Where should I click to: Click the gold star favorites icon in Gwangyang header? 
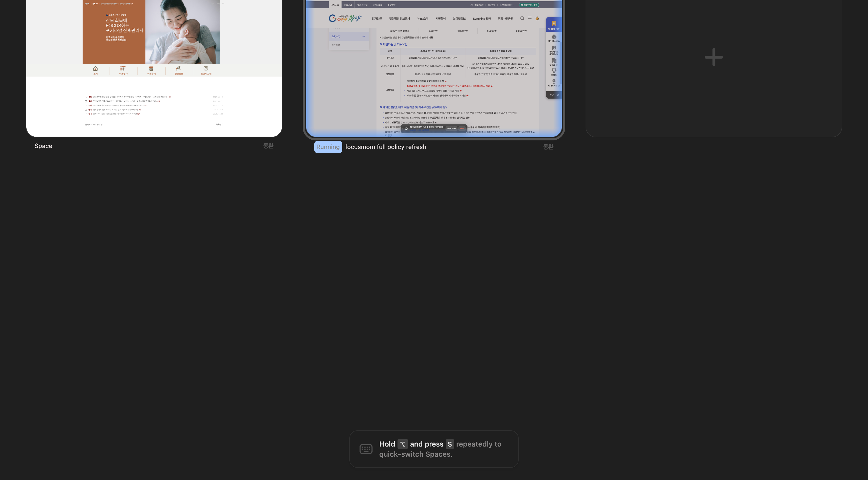[537, 19]
